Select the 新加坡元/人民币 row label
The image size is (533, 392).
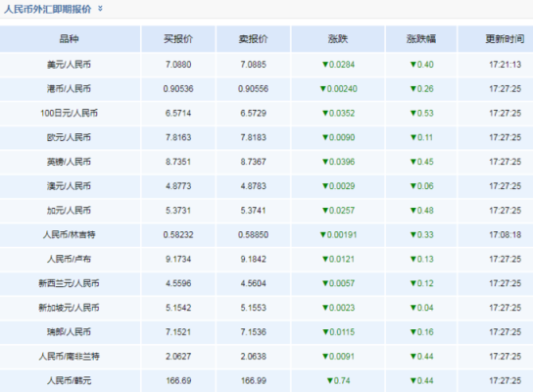click(x=69, y=308)
